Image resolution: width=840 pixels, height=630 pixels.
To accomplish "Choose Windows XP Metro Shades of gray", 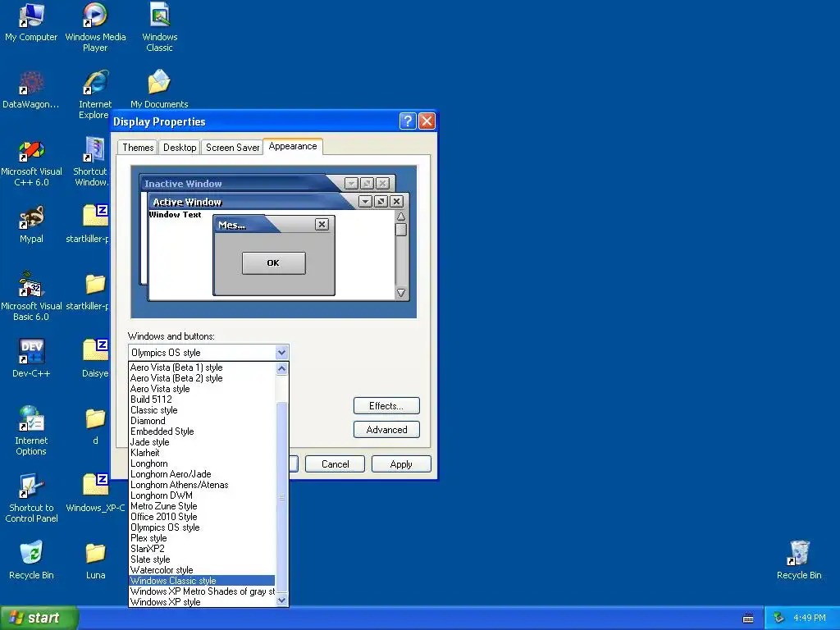I will pos(202,591).
